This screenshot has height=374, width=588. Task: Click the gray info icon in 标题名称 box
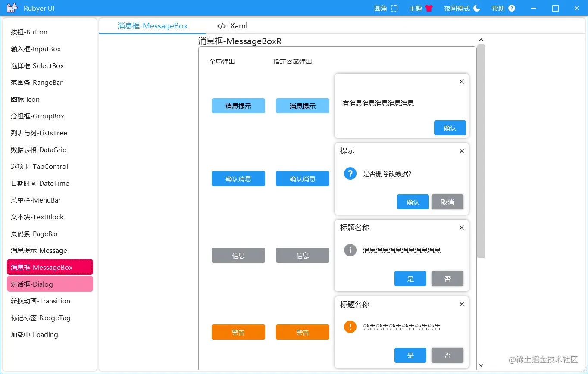tap(350, 250)
